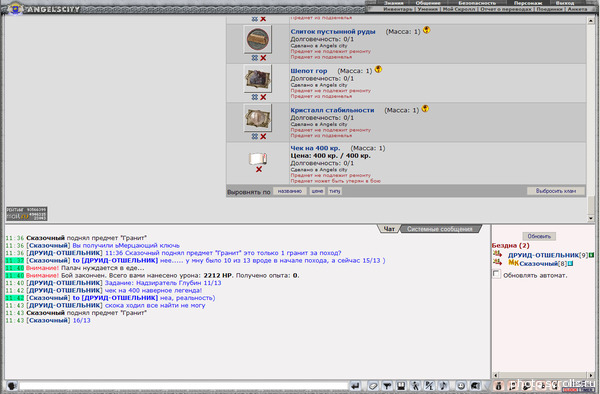Drop the Чек на 400 кр. with red X

(259, 169)
